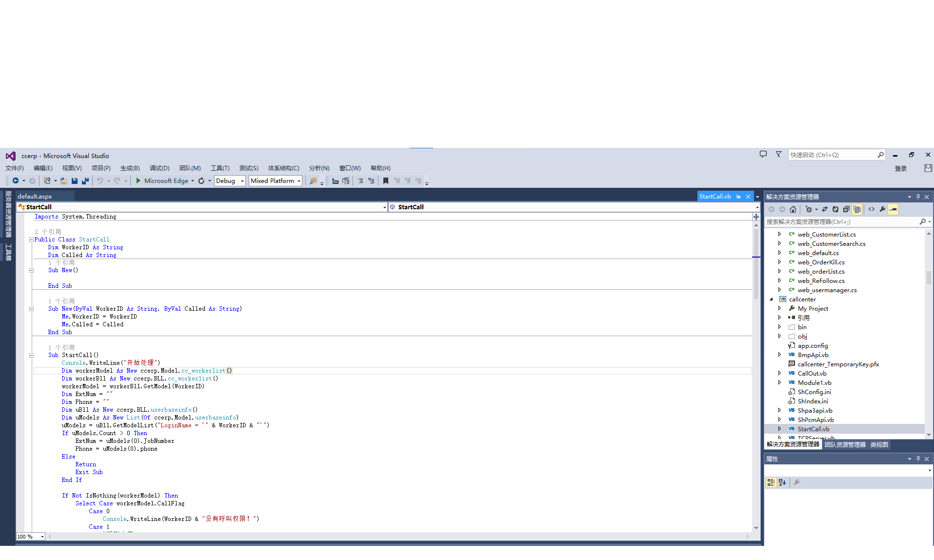
Task: Click the 快速启动 Quick Launch search box
Action: pyautogui.click(x=836, y=155)
